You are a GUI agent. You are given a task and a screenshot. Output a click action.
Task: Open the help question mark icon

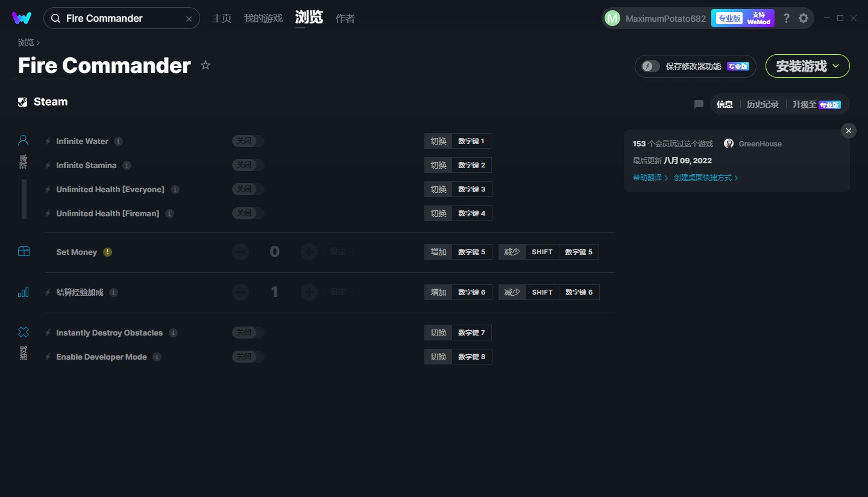coord(786,18)
